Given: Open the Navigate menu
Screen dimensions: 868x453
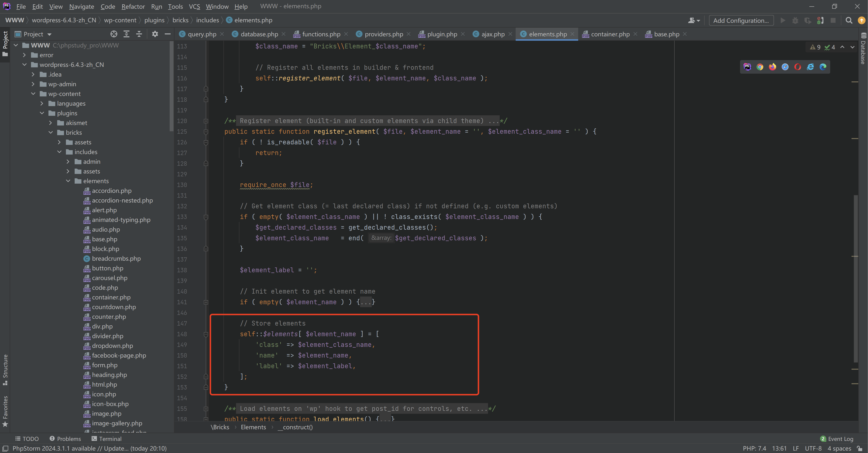Looking at the screenshot, I should 82,6.
